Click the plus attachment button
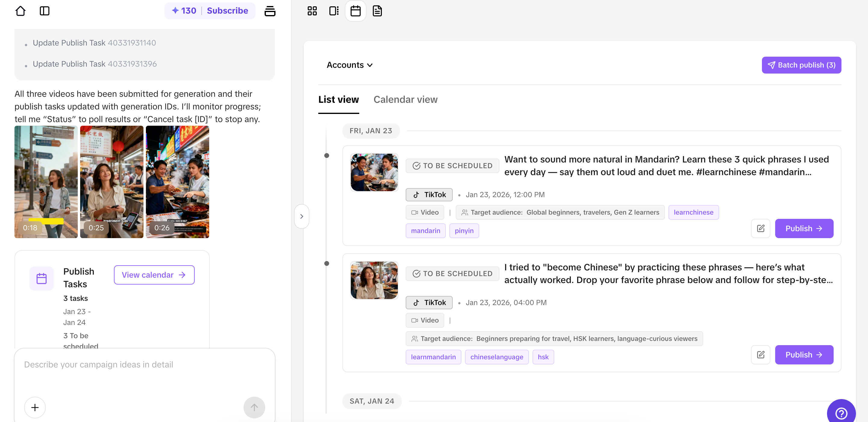The width and height of the screenshot is (868, 422). pyautogui.click(x=35, y=407)
